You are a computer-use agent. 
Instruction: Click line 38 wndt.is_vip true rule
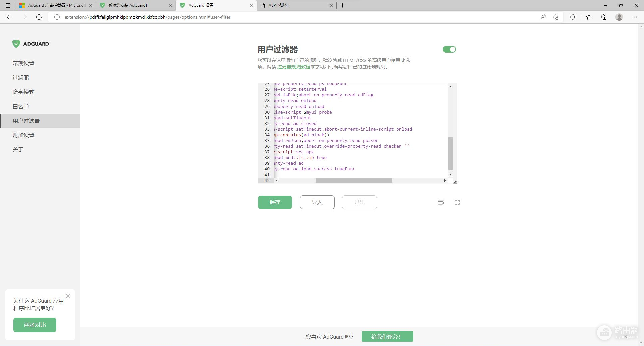pos(300,158)
